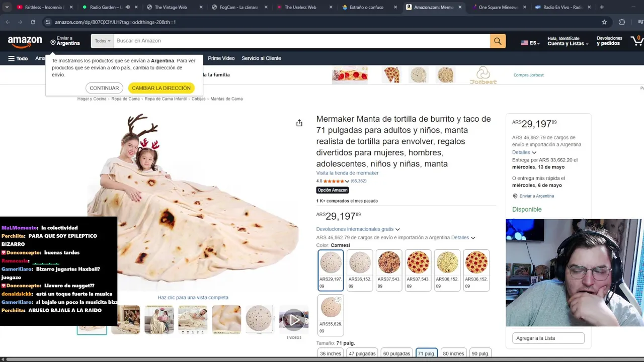The image size is (644, 362).
Task: Open the Todo hamburger menu
Action: [x=18, y=58]
